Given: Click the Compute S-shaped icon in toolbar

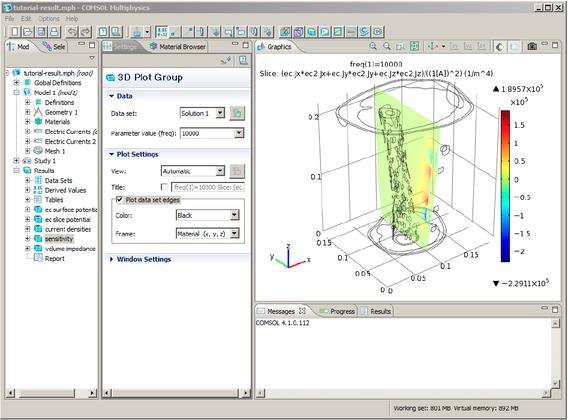Looking at the screenshot, I should pyautogui.click(x=364, y=32).
